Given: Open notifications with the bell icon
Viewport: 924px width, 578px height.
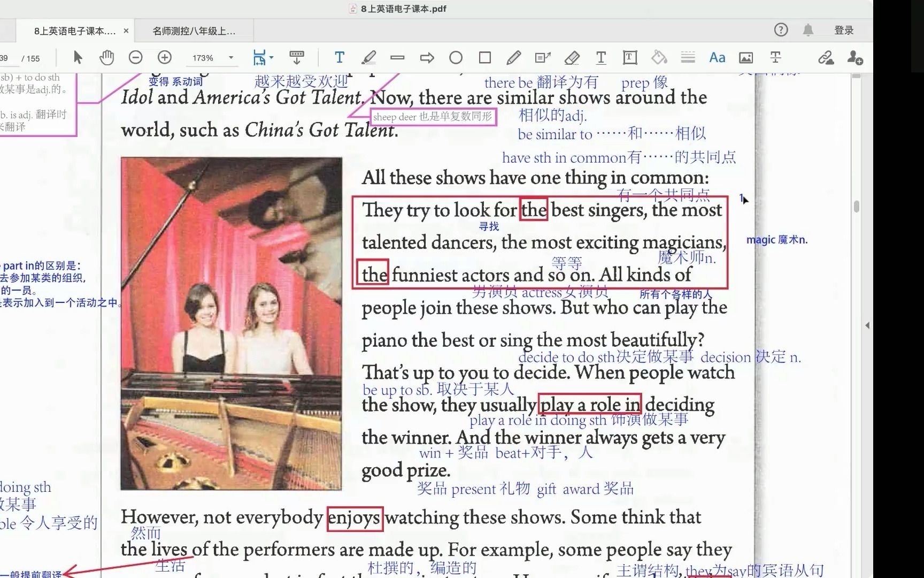Looking at the screenshot, I should [x=808, y=30].
